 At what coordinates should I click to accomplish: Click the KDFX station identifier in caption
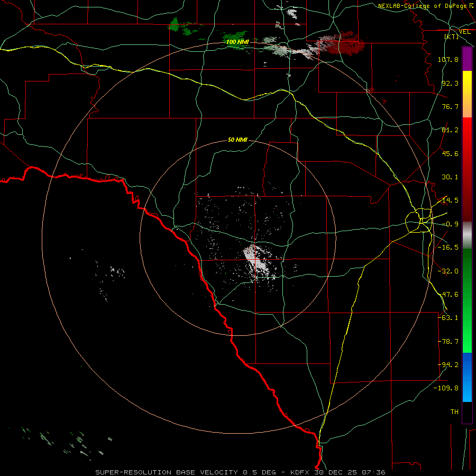(300, 472)
